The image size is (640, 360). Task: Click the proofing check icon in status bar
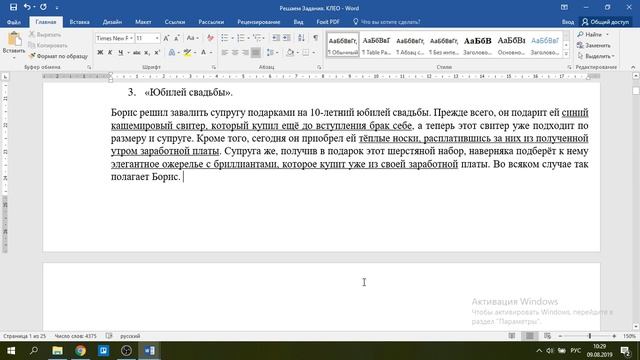click(x=109, y=336)
